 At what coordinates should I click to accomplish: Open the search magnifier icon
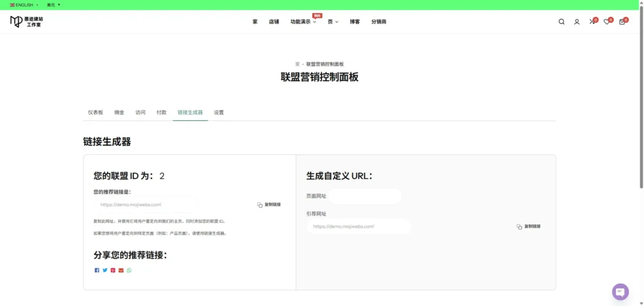click(x=562, y=22)
